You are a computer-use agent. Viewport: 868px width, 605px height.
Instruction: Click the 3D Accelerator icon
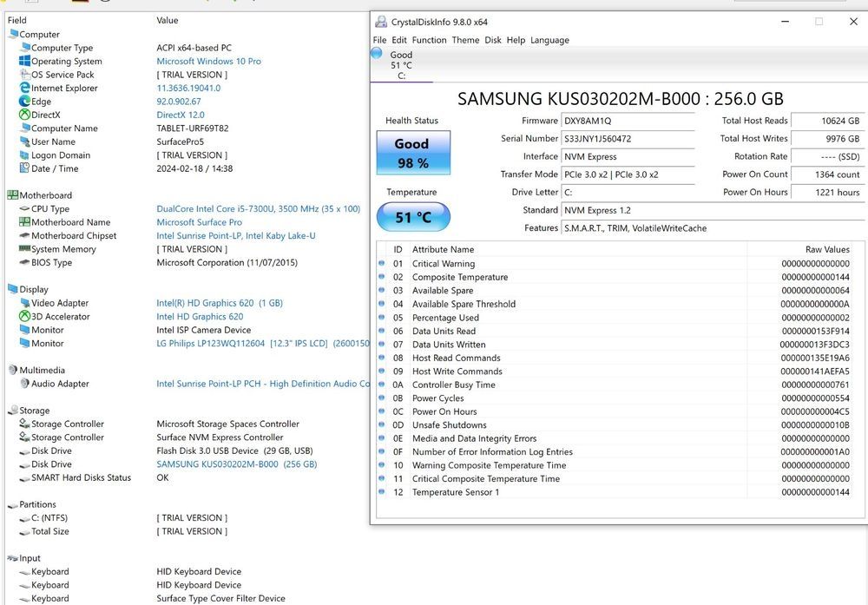(x=24, y=316)
